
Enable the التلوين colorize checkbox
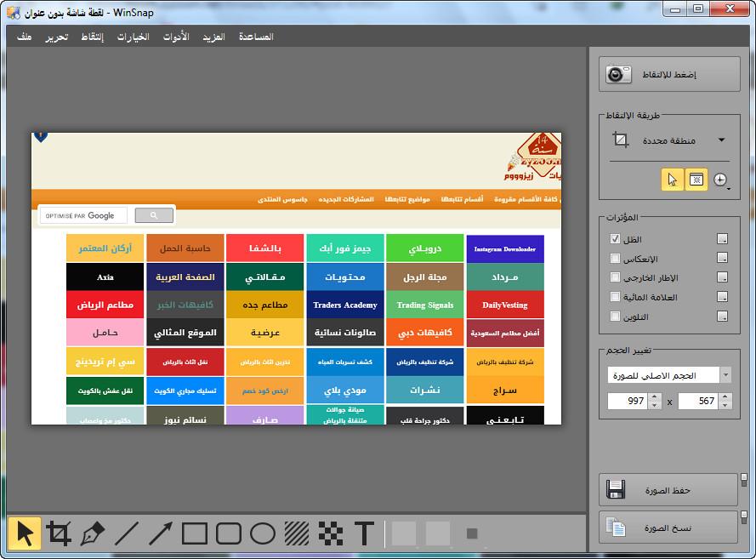[615, 317]
